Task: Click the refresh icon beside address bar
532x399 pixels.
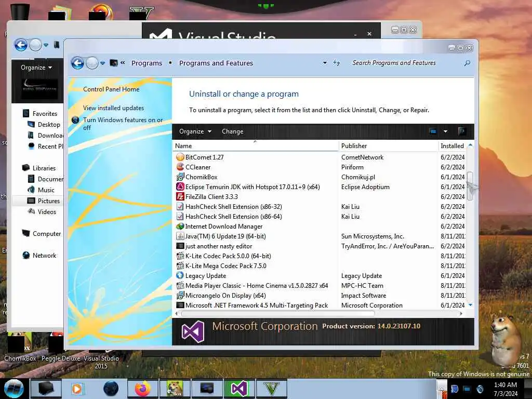Action: (336, 63)
